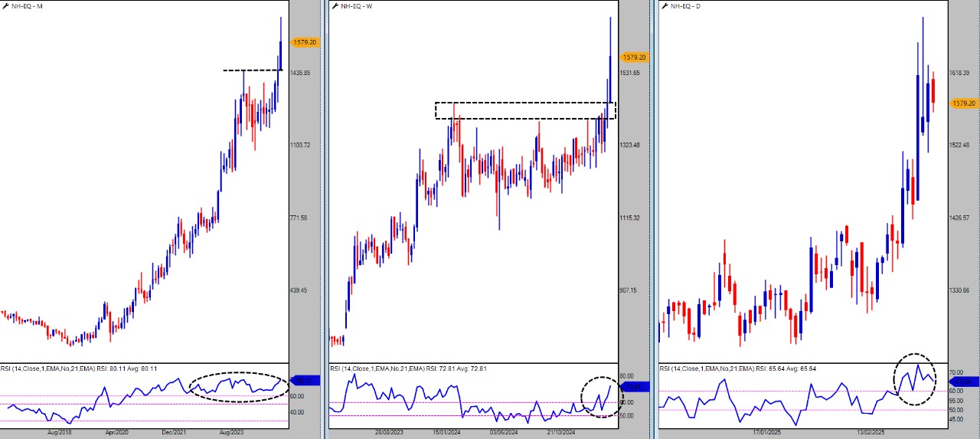Click orange 1579.20 price label on daily chart

[963, 103]
